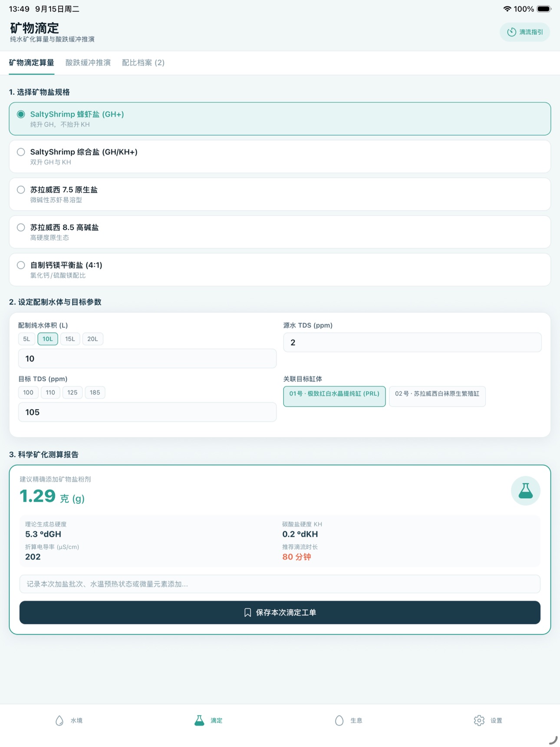This screenshot has height=747, width=560.
Task: Click the flask icon in the report card
Action: [x=525, y=491]
